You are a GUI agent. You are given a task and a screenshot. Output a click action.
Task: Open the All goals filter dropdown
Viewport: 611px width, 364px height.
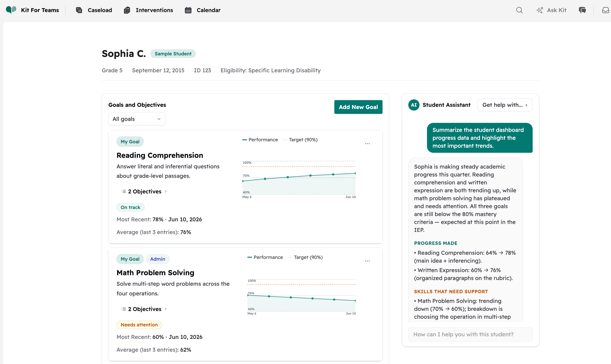click(x=137, y=119)
